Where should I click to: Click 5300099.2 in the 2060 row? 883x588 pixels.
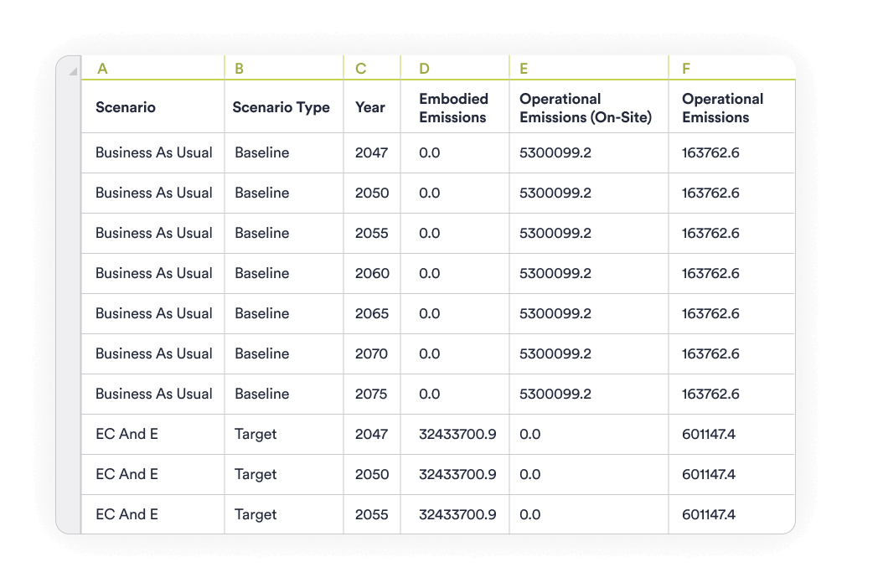(588, 273)
